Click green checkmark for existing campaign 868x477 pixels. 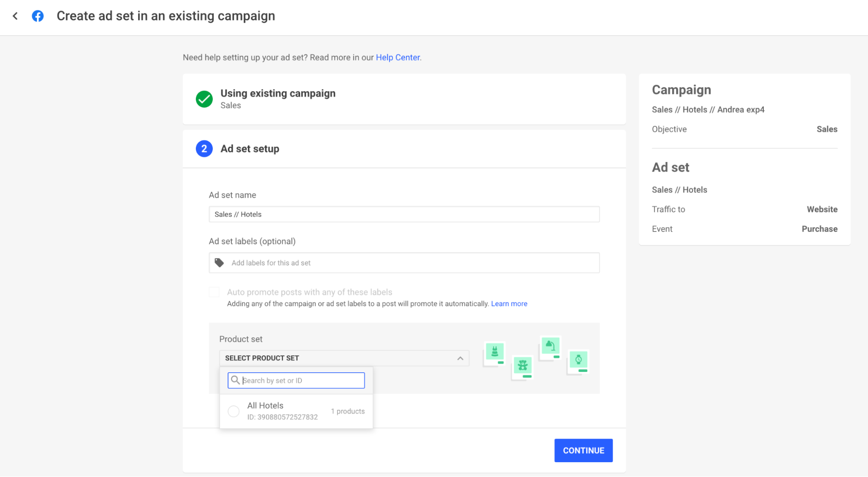pos(204,99)
